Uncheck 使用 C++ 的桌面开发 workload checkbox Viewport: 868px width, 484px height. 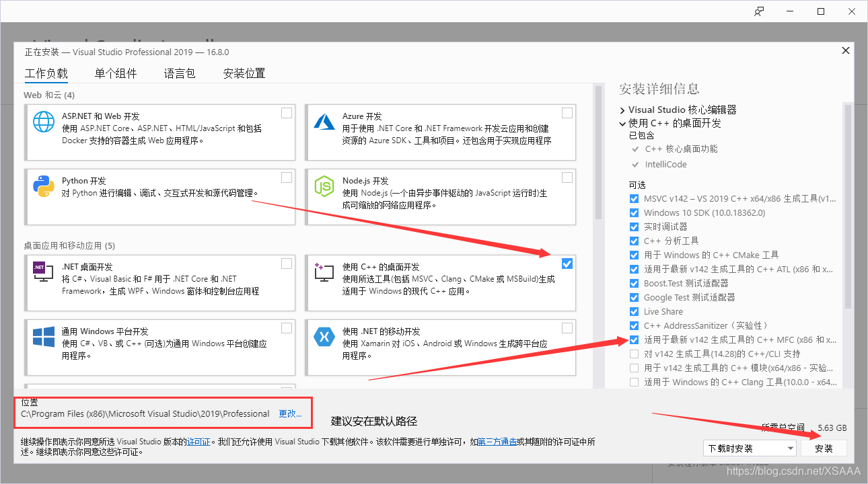click(567, 264)
